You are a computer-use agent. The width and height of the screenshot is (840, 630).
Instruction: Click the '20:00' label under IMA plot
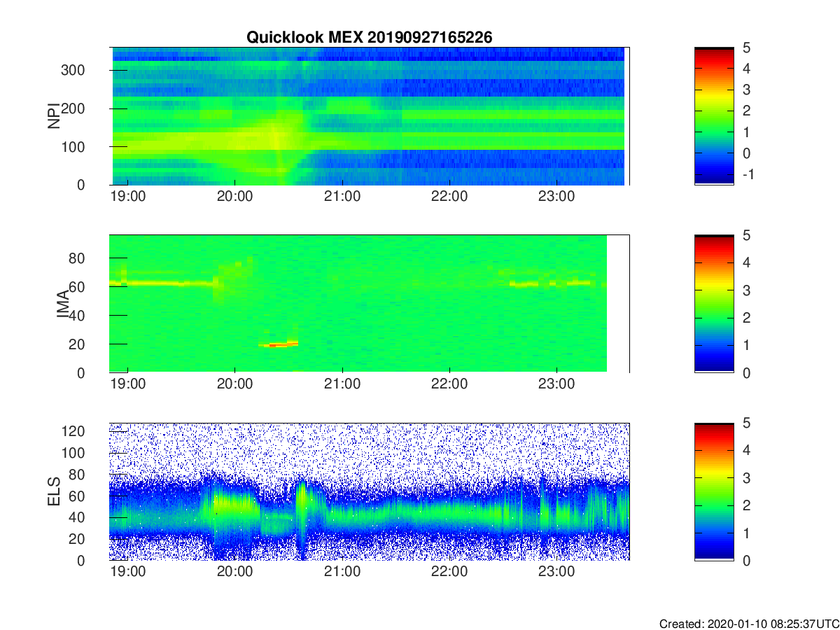(x=234, y=384)
